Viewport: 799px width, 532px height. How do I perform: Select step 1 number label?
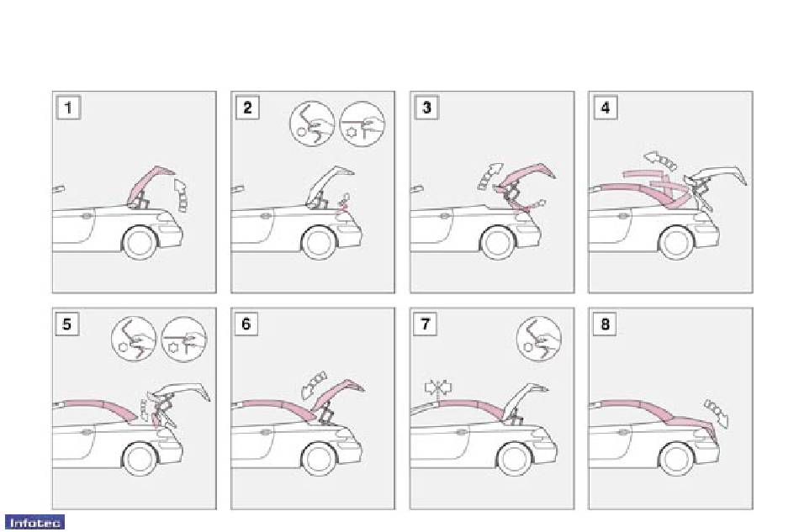(68, 108)
